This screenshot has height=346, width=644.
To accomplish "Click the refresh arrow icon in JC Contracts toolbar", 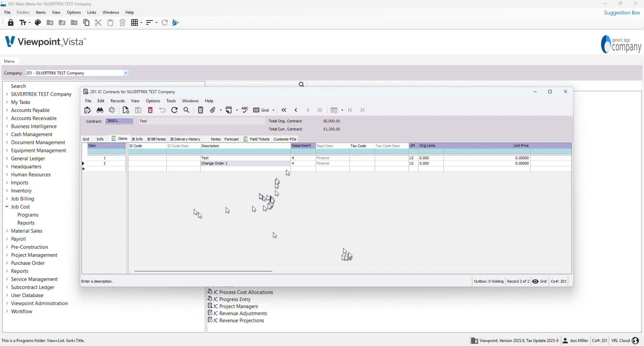I will [174, 110].
